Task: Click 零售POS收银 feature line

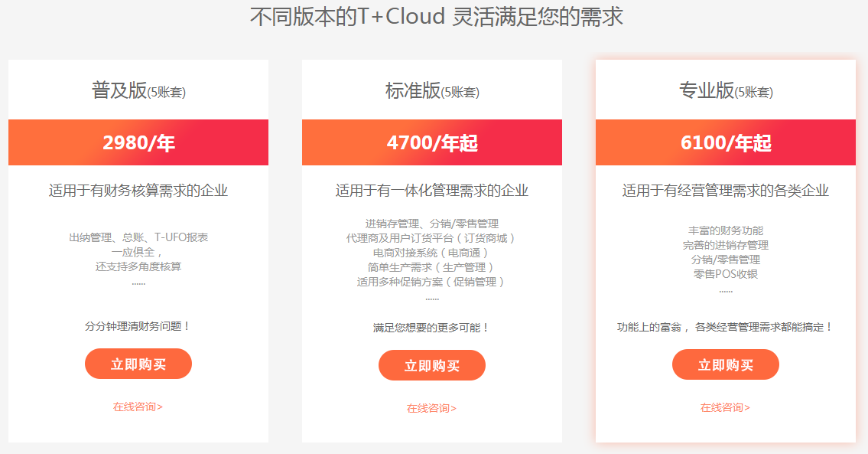Action: pyautogui.click(x=726, y=274)
